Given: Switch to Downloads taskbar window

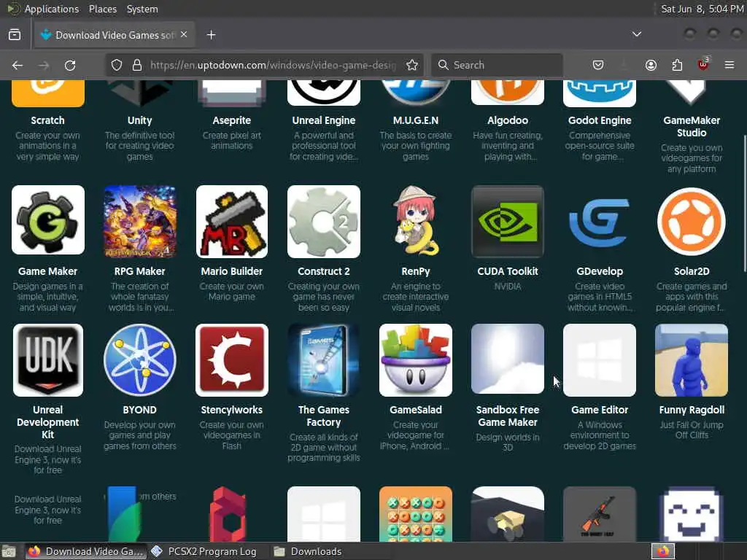Looking at the screenshot, I should 309,551.
